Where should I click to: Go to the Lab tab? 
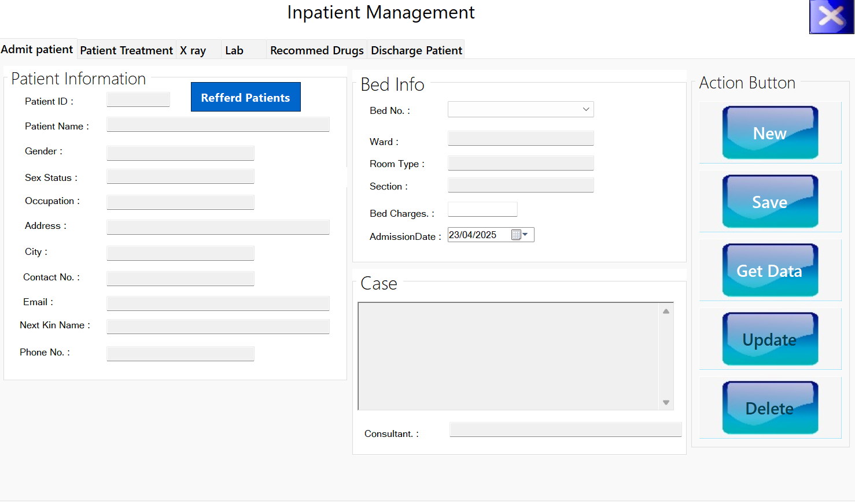tap(234, 50)
